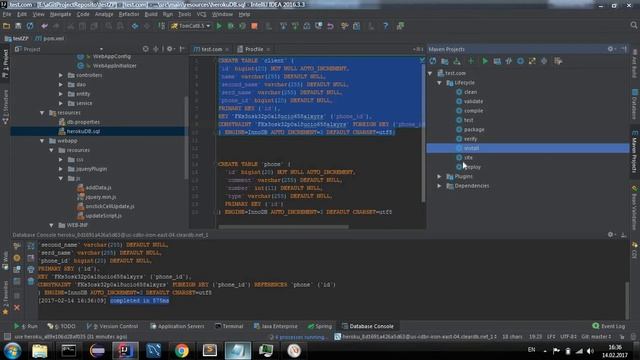Viewport: 640px width, 360px height.
Task: Expand the controllers folder in Project tree
Action: (61, 76)
